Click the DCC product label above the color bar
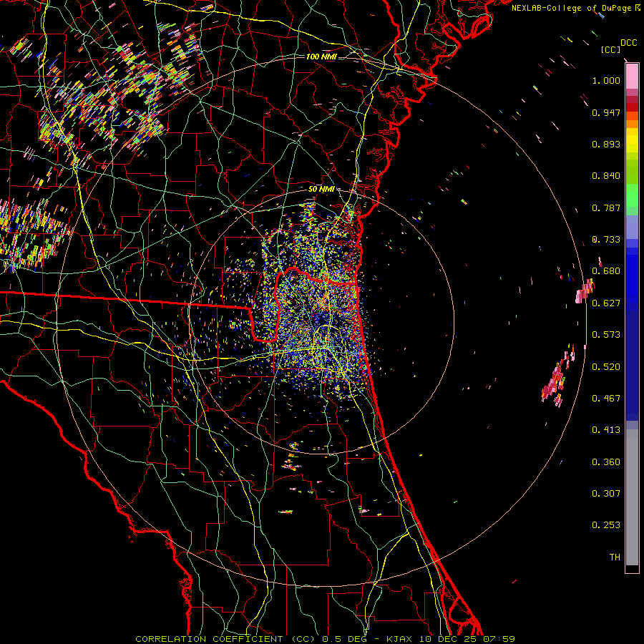The image size is (644, 644). point(628,43)
